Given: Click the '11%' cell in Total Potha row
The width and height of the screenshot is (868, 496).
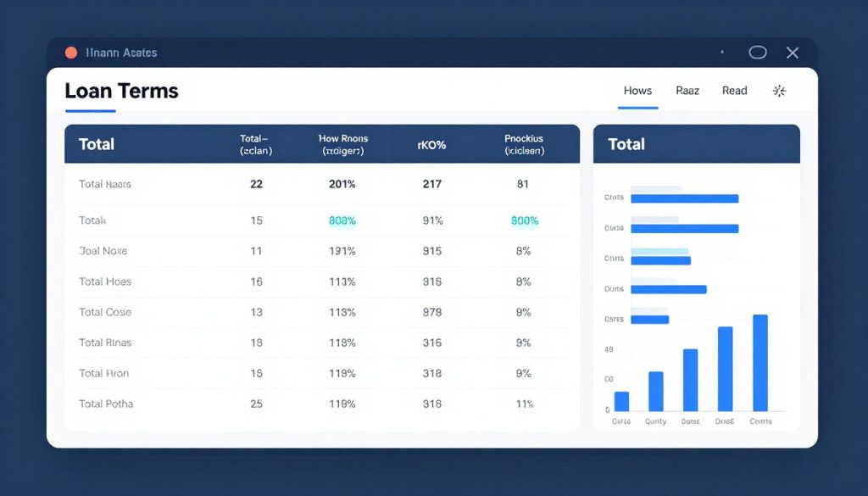Looking at the screenshot, I should pyautogui.click(x=524, y=404).
